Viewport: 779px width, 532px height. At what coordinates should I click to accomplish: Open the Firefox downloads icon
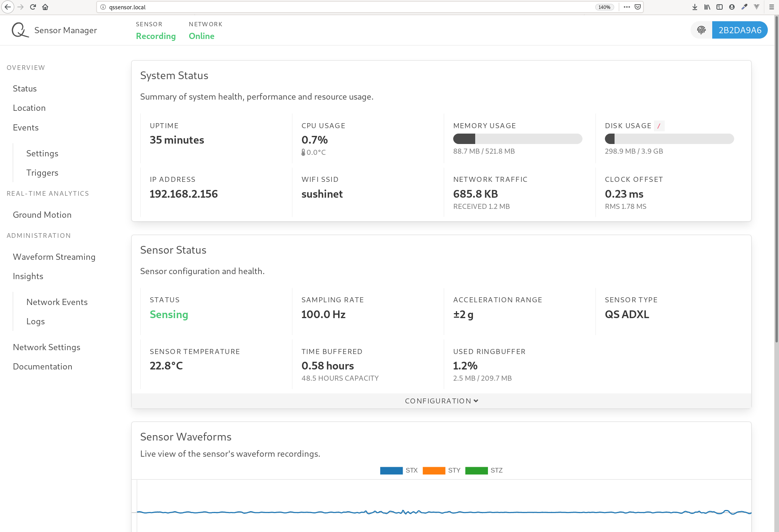coord(694,7)
